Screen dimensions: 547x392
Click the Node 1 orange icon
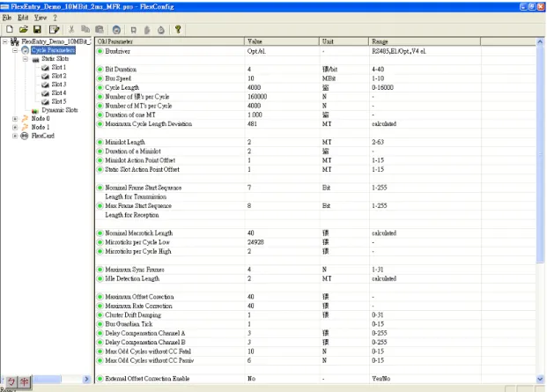pyautogui.click(x=25, y=127)
